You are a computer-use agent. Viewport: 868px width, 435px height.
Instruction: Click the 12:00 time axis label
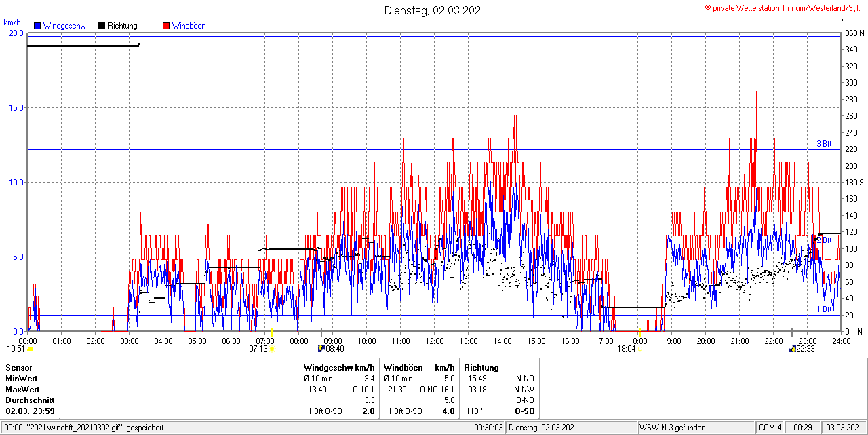coord(435,340)
